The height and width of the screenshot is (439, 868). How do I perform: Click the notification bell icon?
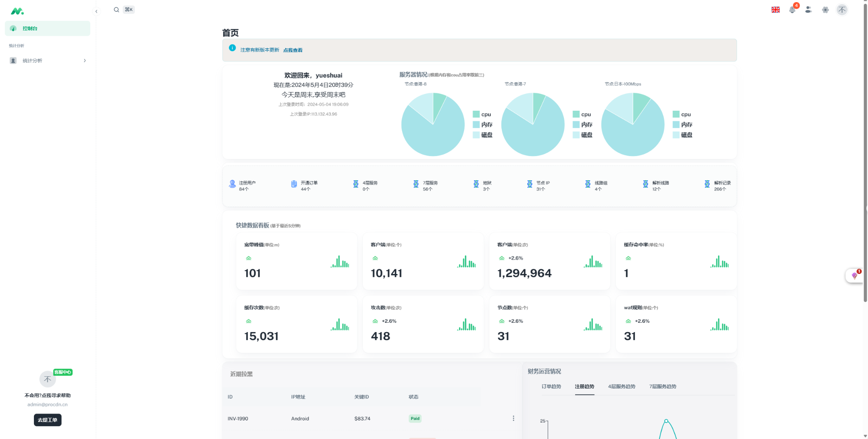pyautogui.click(x=792, y=10)
